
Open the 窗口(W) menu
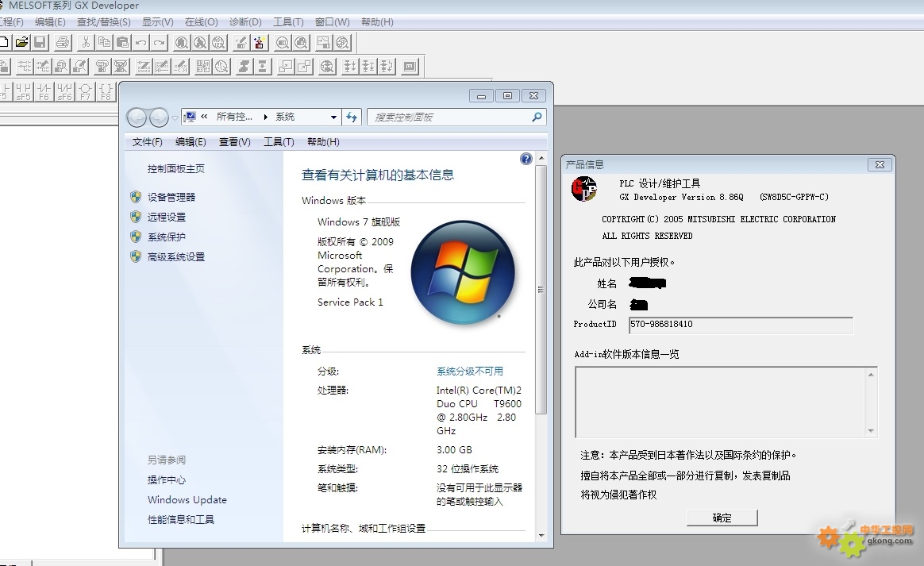[333, 21]
